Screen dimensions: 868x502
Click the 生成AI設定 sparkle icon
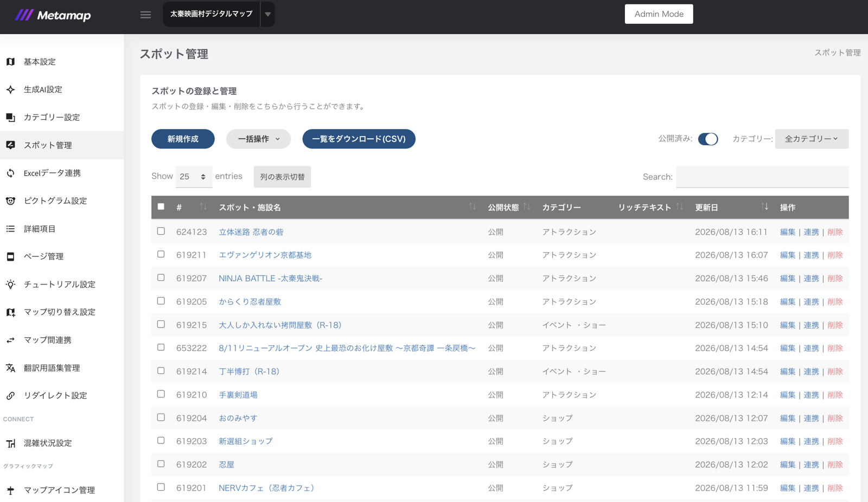click(x=10, y=89)
